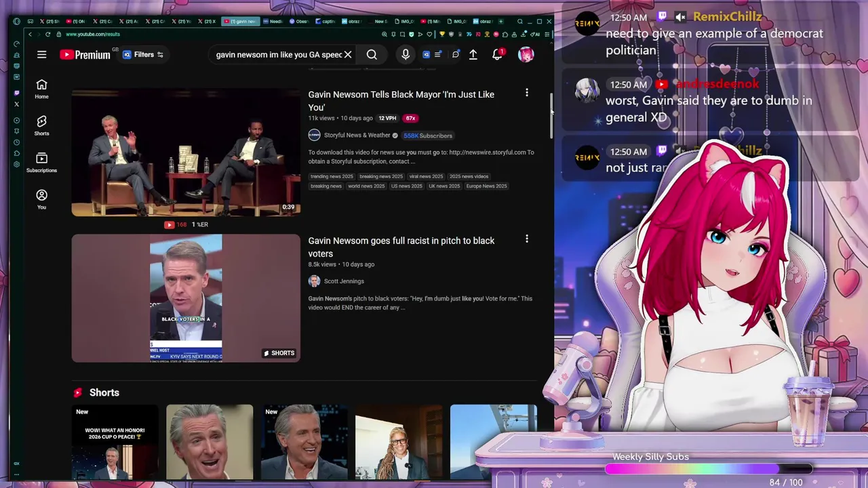The image size is (868, 488).
Task: Open Storyful News & Weather channel
Action: click(x=357, y=136)
